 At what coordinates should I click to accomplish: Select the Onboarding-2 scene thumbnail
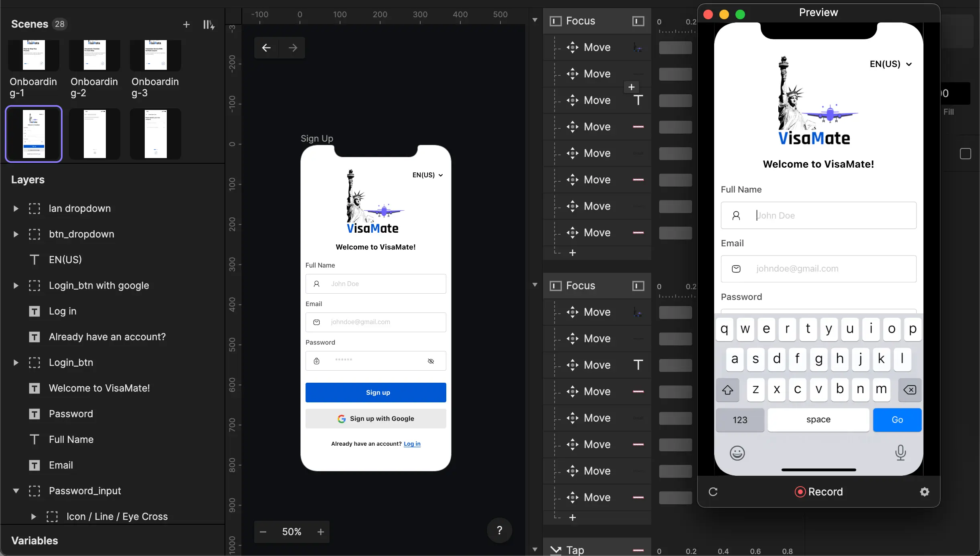(95, 55)
